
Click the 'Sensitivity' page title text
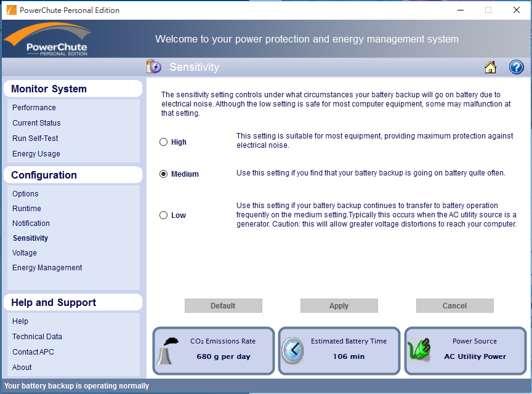pos(194,67)
